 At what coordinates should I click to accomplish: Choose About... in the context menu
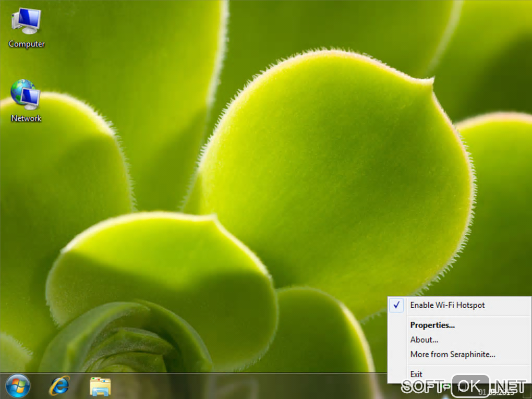click(459, 340)
